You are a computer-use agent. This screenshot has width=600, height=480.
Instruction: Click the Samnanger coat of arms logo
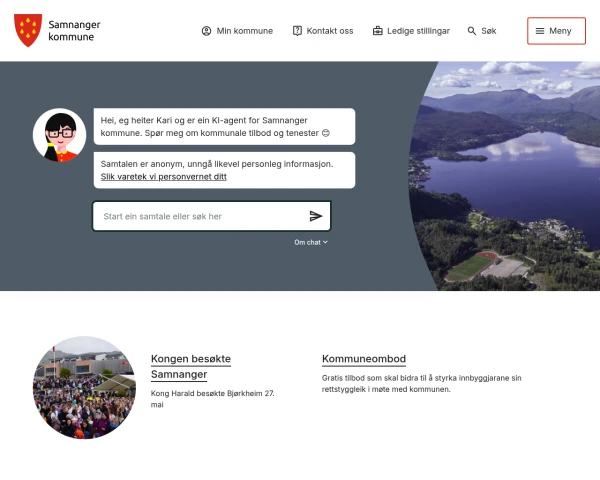[28, 30]
